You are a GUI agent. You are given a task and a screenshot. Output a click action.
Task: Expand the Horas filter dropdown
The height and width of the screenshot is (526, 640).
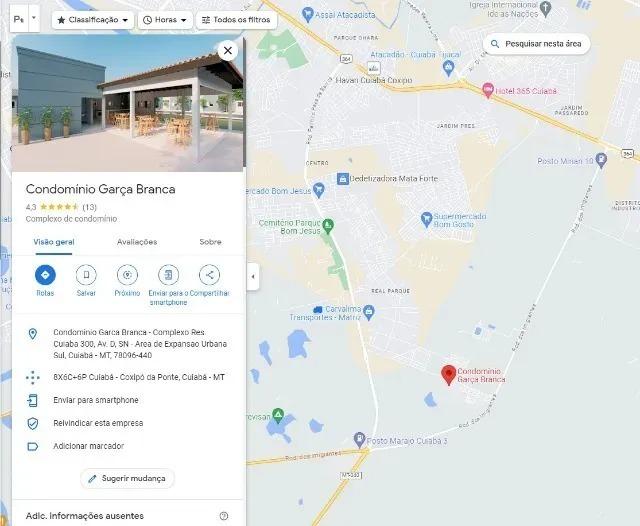pos(165,20)
